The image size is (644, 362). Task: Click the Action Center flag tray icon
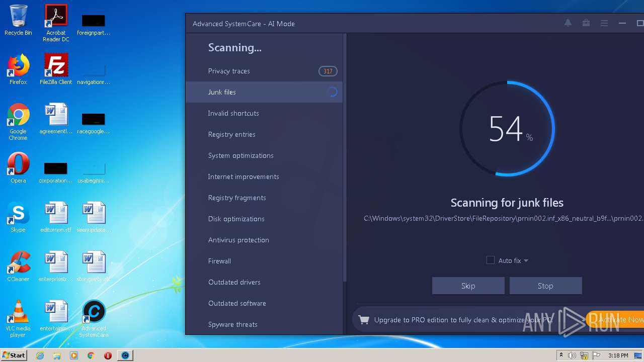coord(597,355)
